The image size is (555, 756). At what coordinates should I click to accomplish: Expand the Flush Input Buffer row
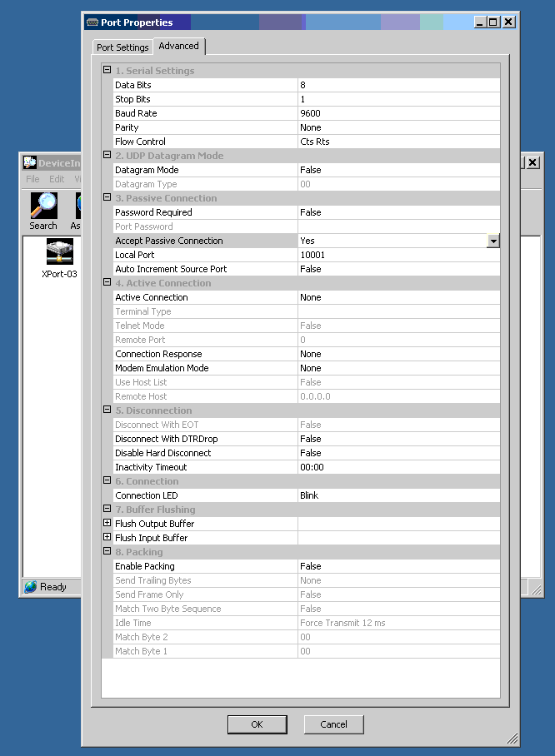click(x=107, y=537)
